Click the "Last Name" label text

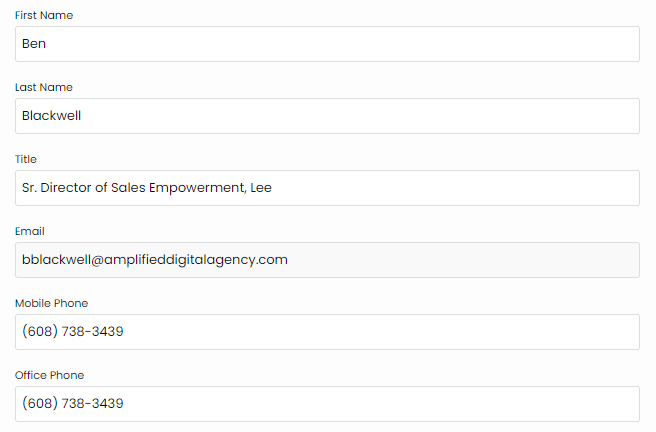(44, 88)
